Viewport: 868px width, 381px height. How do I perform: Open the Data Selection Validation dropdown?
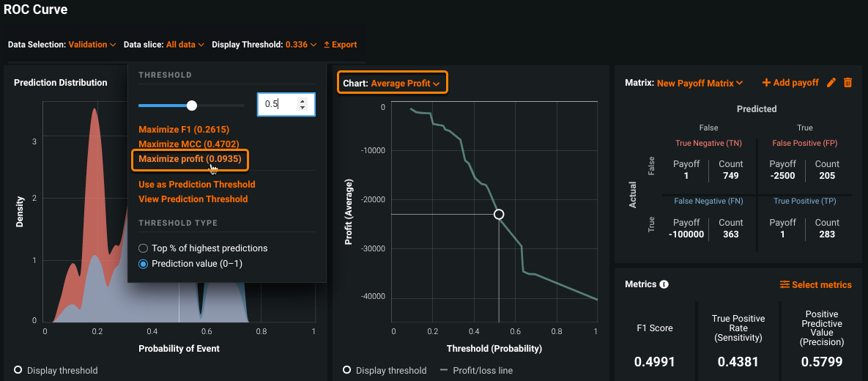92,45
